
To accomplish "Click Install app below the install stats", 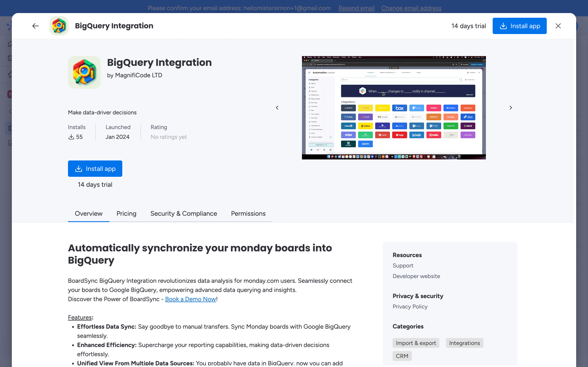I will click(95, 169).
